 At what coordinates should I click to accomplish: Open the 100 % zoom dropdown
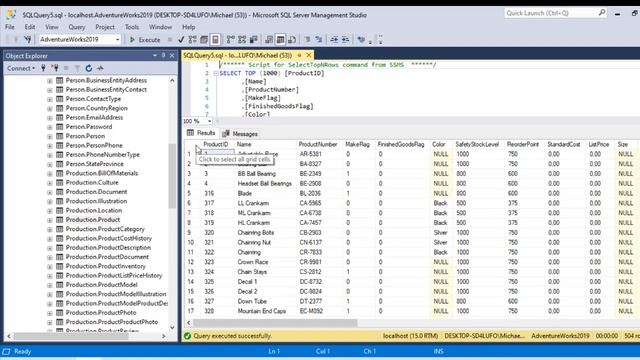(209, 121)
